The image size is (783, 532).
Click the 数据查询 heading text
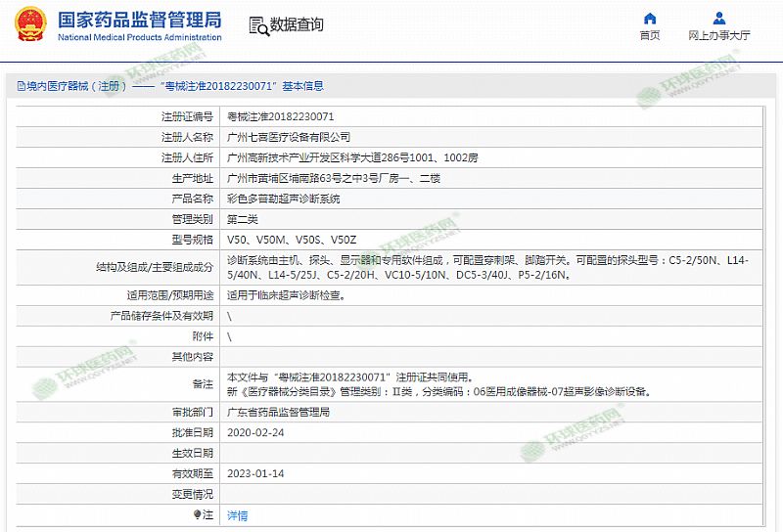pos(297,25)
